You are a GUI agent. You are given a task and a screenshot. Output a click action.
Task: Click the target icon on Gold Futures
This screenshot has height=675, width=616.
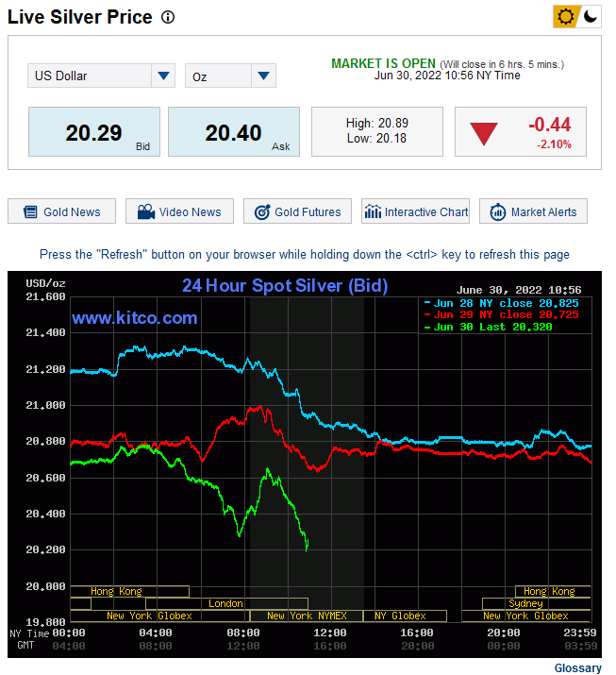(x=262, y=211)
